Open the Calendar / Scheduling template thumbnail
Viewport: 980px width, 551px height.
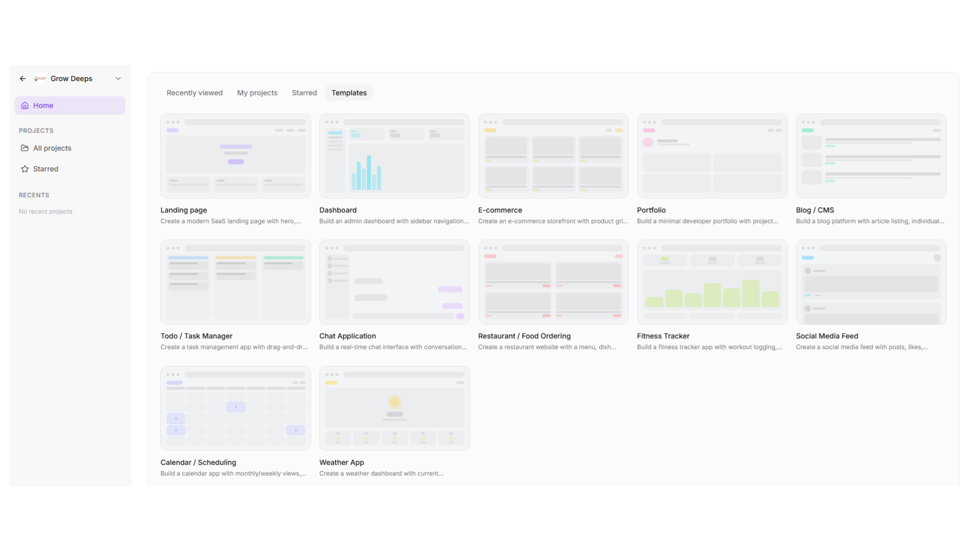tap(236, 408)
